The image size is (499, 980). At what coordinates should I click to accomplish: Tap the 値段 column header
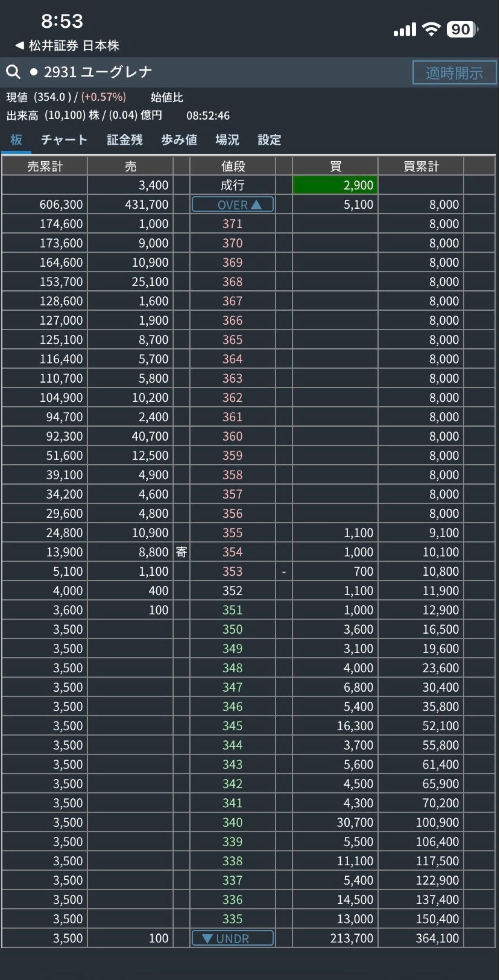(233, 166)
